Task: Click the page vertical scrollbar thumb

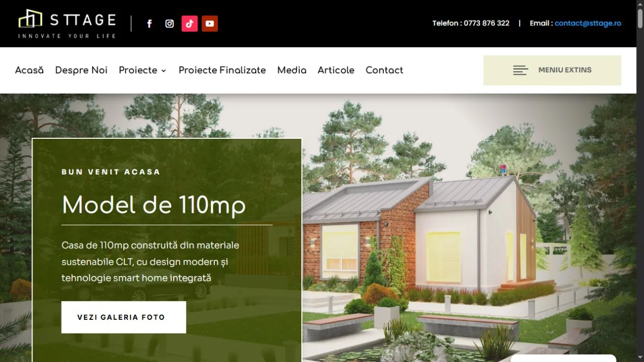Action: 640,18
